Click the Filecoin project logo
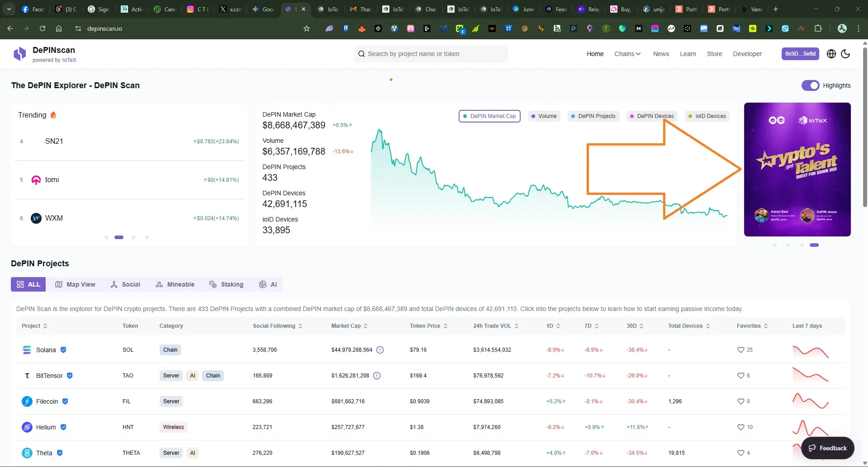868x467 pixels. click(27, 401)
